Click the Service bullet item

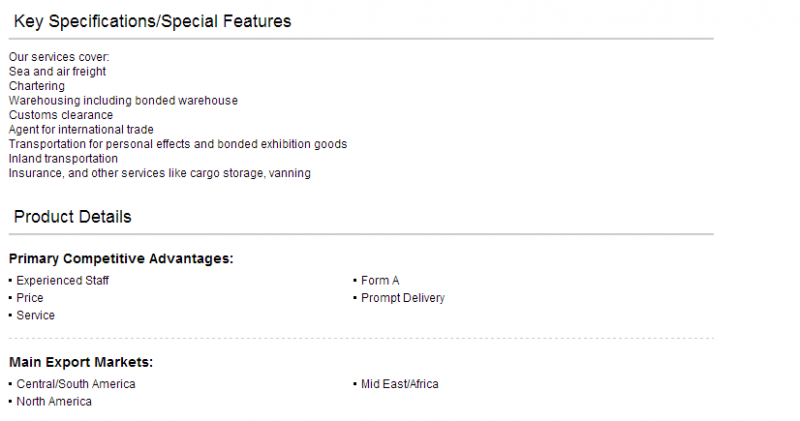point(35,315)
